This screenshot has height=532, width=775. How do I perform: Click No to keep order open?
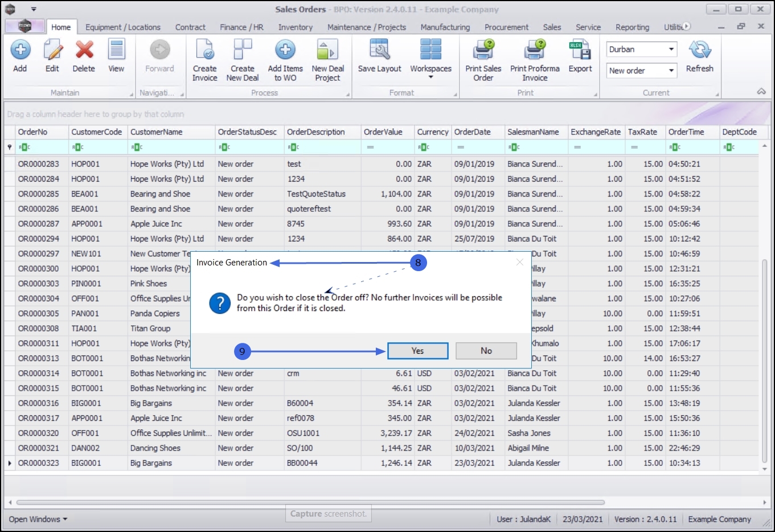486,351
